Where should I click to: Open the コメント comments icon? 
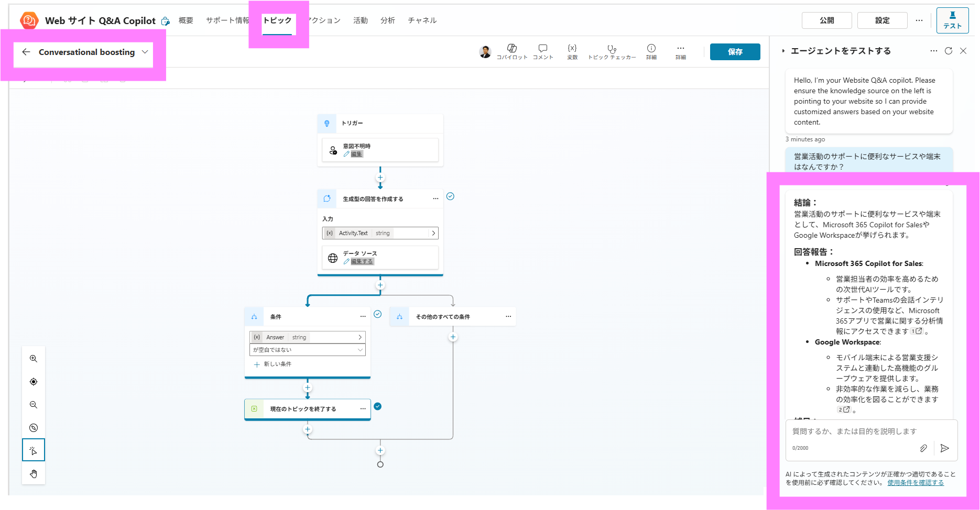543,51
